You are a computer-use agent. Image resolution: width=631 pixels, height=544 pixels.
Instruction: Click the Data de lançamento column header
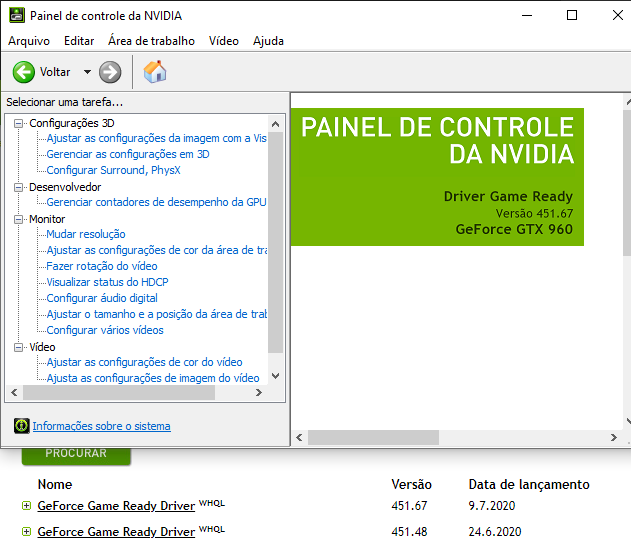(529, 484)
